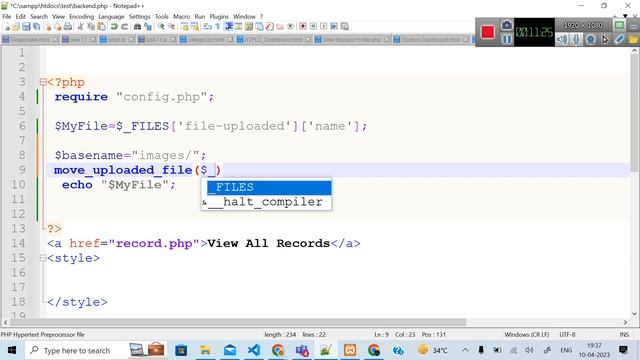Open File Explorer from taskbar
The image size is (640, 360).
point(205,350)
